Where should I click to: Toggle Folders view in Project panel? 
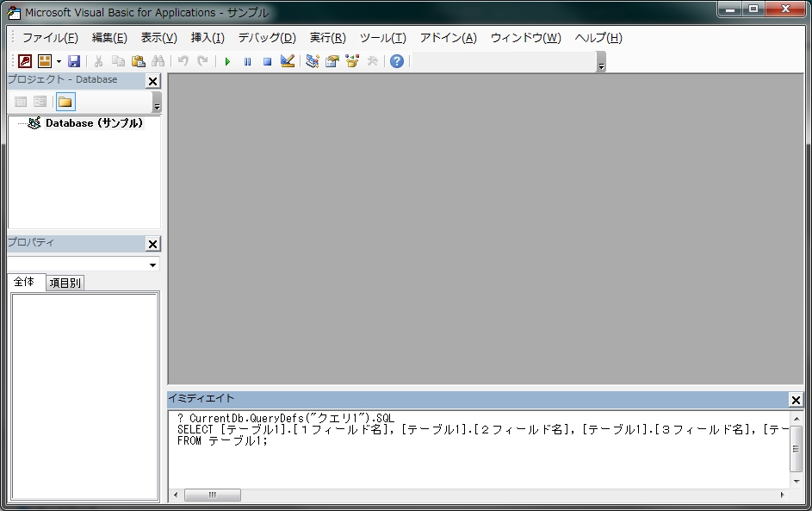(x=65, y=102)
